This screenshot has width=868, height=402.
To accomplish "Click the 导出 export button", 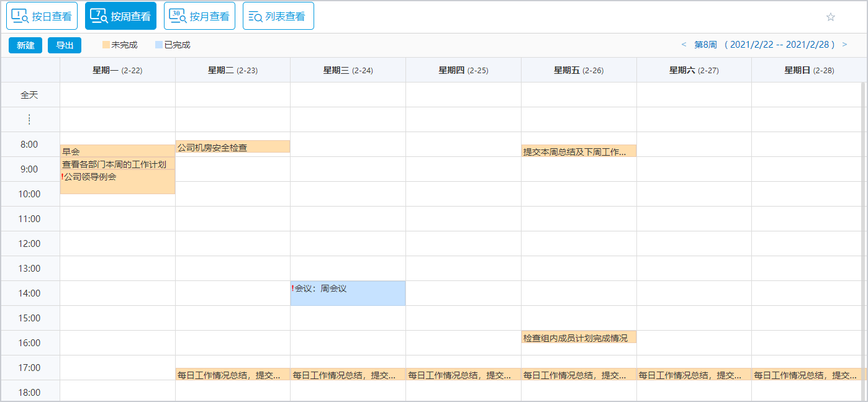I will [x=65, y=45].
